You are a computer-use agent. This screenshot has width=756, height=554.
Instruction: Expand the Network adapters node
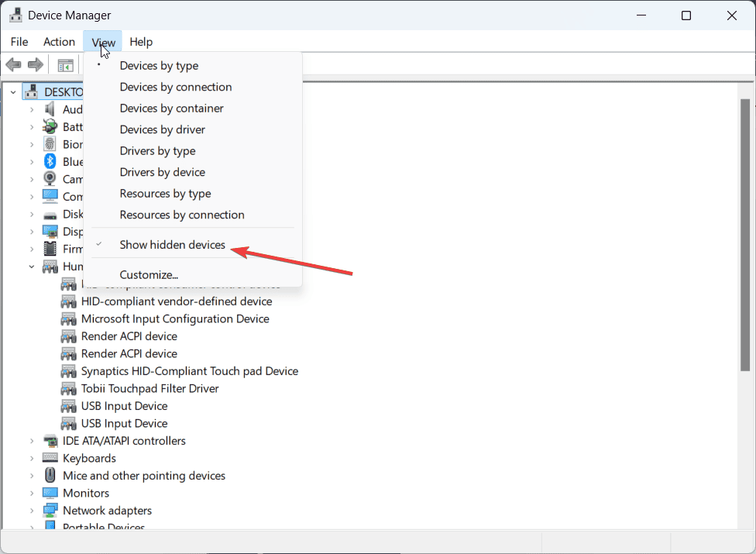click(x=32, y=511)
